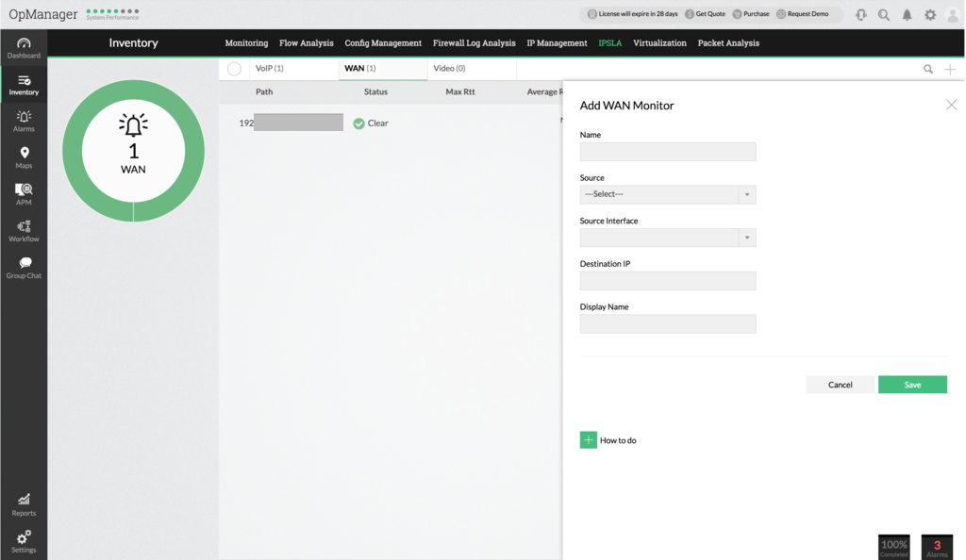966x560 pixels.
Task: Add a new monitor with the plus icon
Action: point(951,69)
